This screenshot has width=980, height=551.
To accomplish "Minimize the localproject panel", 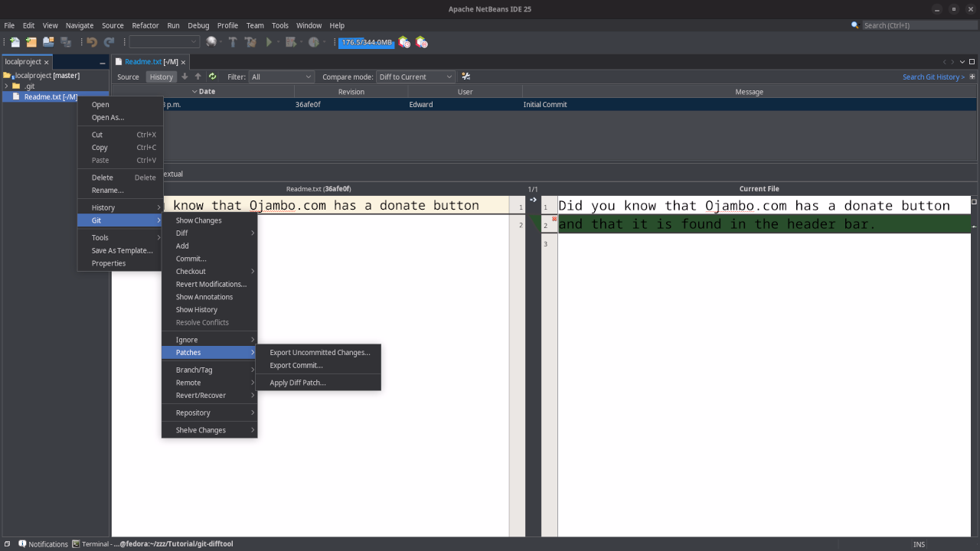I will click(103, 63).
